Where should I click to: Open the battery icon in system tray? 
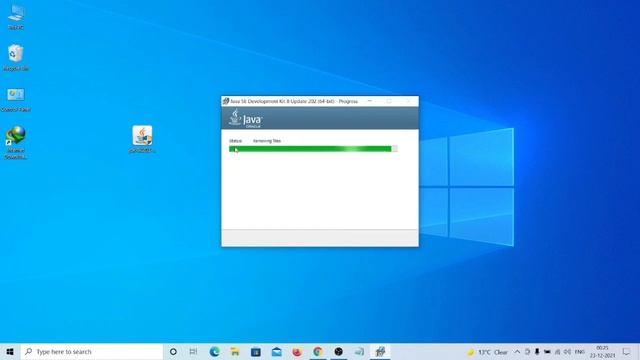(547, 352)
